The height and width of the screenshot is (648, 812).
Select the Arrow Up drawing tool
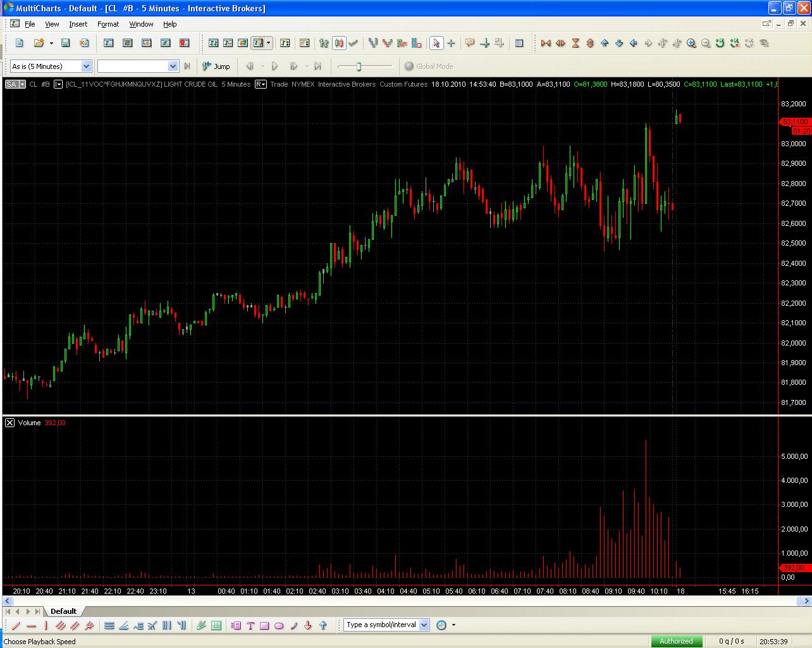pos(323,626)
